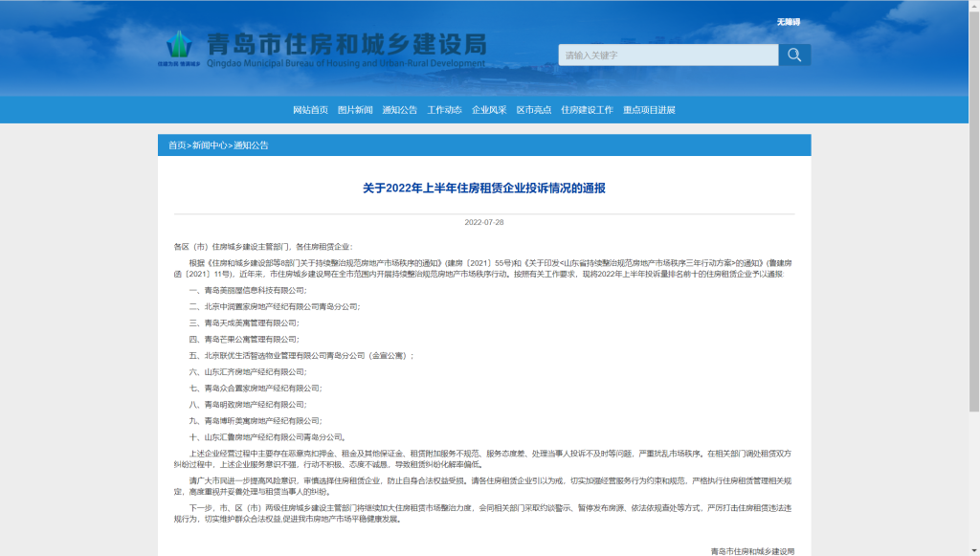The width and height of the screenshot is (980, 556).
Task: Click the line 八、青岛明致房地产经纪有限公司
Action: tap(248, 404)
